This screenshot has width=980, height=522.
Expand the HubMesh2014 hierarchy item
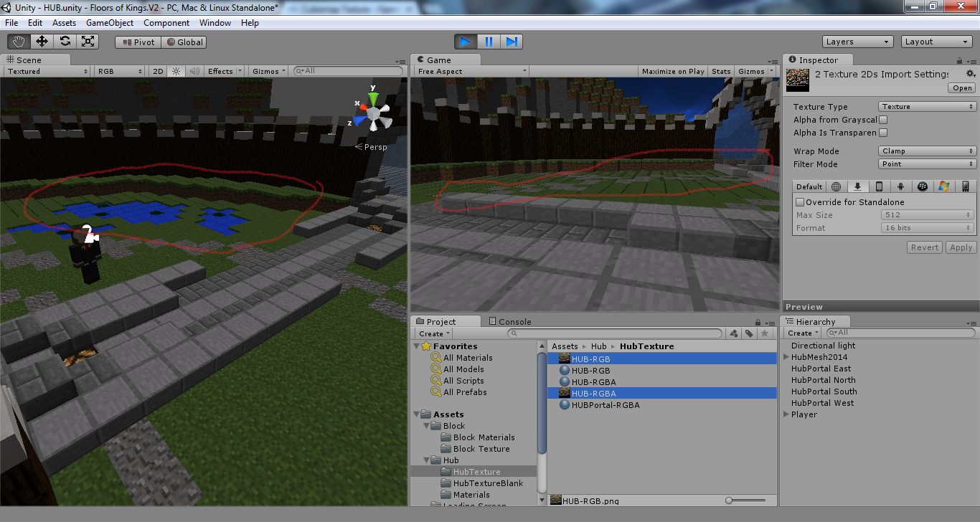tap(787, 357)
